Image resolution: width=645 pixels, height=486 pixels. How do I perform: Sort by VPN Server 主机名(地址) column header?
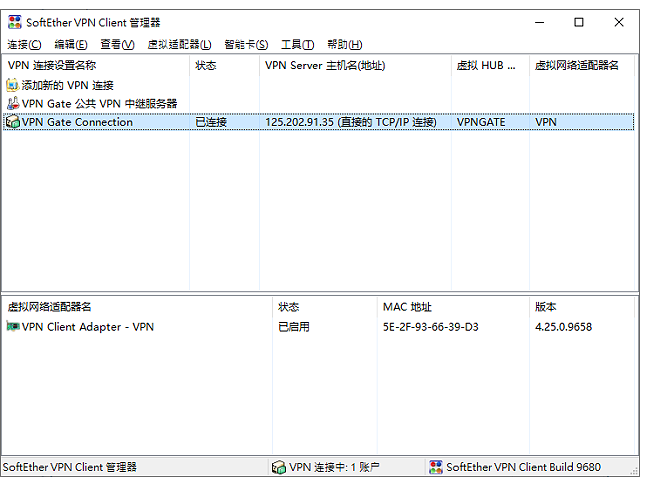tap(355, 65)
